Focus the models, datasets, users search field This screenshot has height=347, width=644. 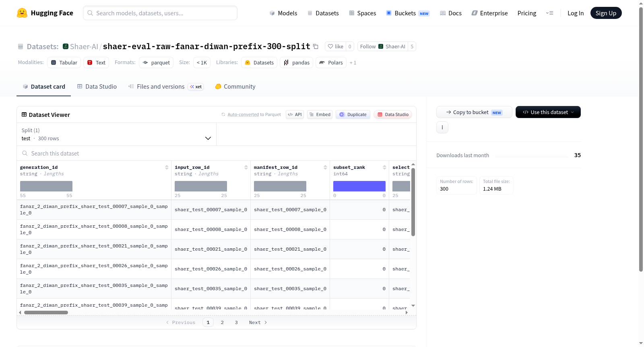click(x=160, y=13)
